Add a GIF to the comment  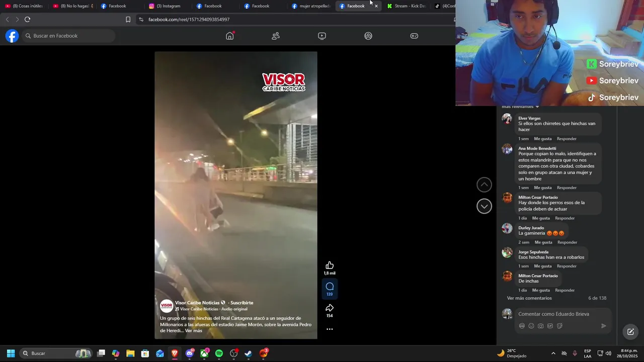tap(550, 326)
